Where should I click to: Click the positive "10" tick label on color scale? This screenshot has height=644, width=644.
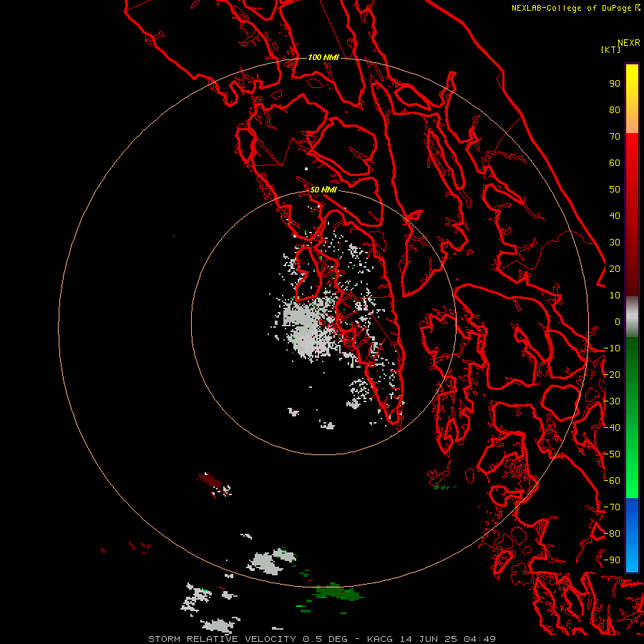pyautogui.click(x=615, y=296)
